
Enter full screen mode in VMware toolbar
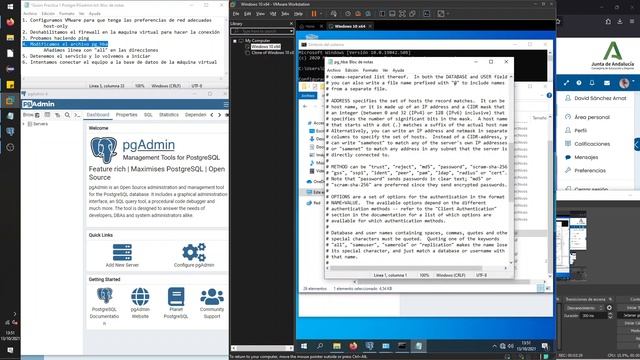(402, 13)
